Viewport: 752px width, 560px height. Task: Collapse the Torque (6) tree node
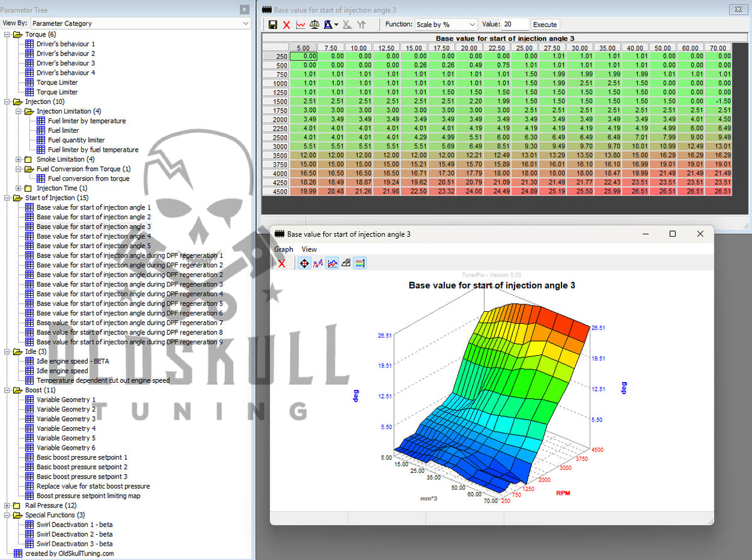(x=7, y=34)
